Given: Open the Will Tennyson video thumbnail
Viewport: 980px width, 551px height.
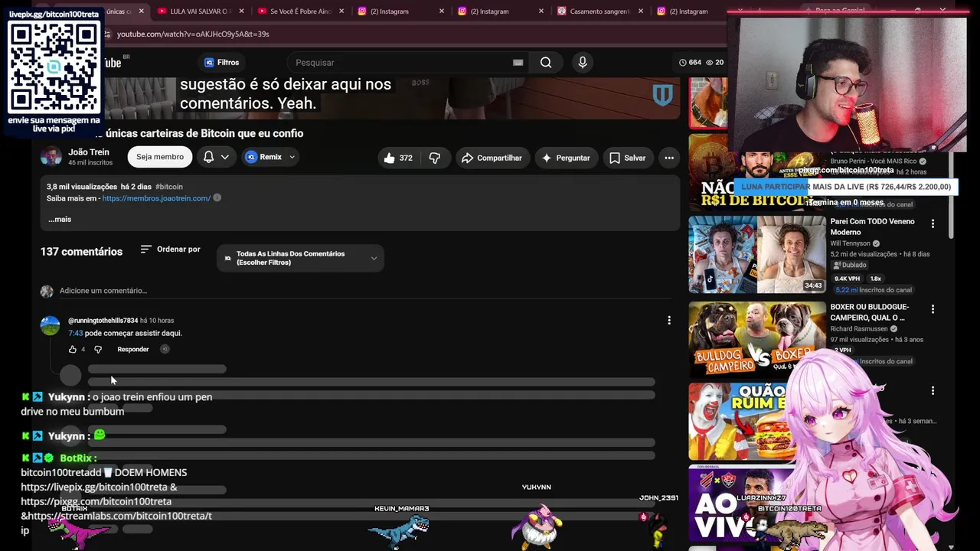Looking at the screenshot, I should (x=757, y=255).
